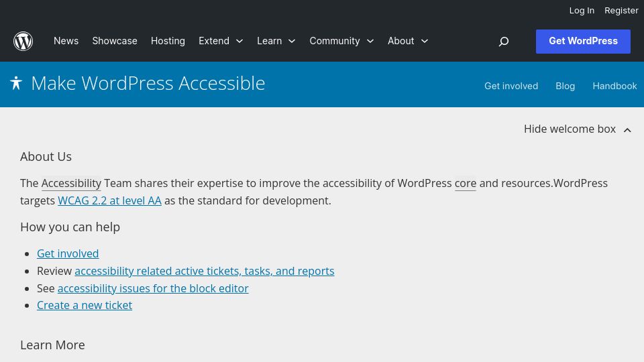644x362 pixels.
Task: Go to the News menu item
Action: [66, 41]
